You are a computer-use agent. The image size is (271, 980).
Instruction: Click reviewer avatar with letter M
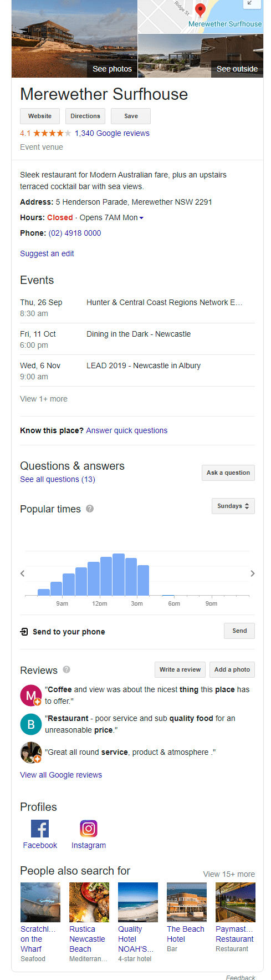[x=31, y=695]
